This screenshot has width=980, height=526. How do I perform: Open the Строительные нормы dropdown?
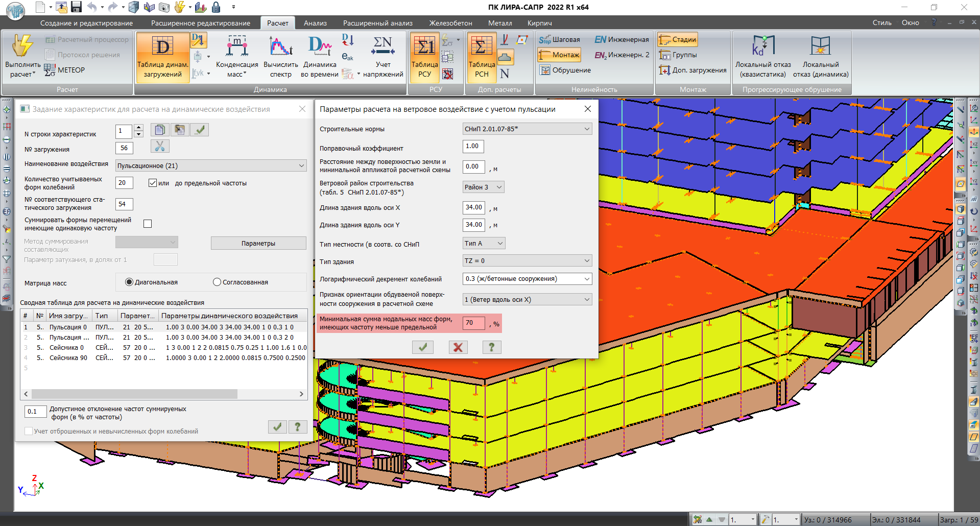point(586,129)
